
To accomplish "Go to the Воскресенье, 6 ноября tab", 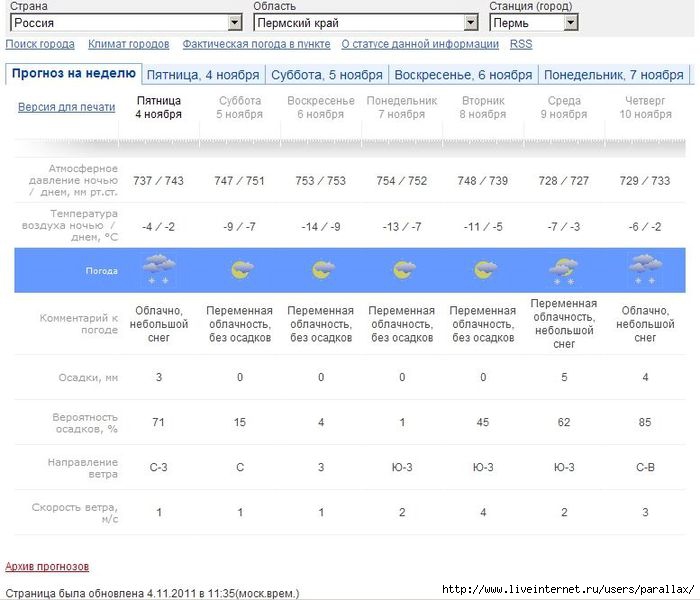I will 463,75.
